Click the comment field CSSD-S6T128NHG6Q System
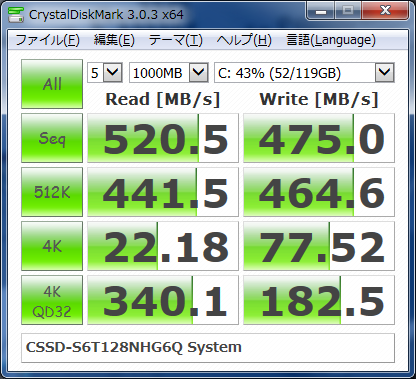 (208, 348)
